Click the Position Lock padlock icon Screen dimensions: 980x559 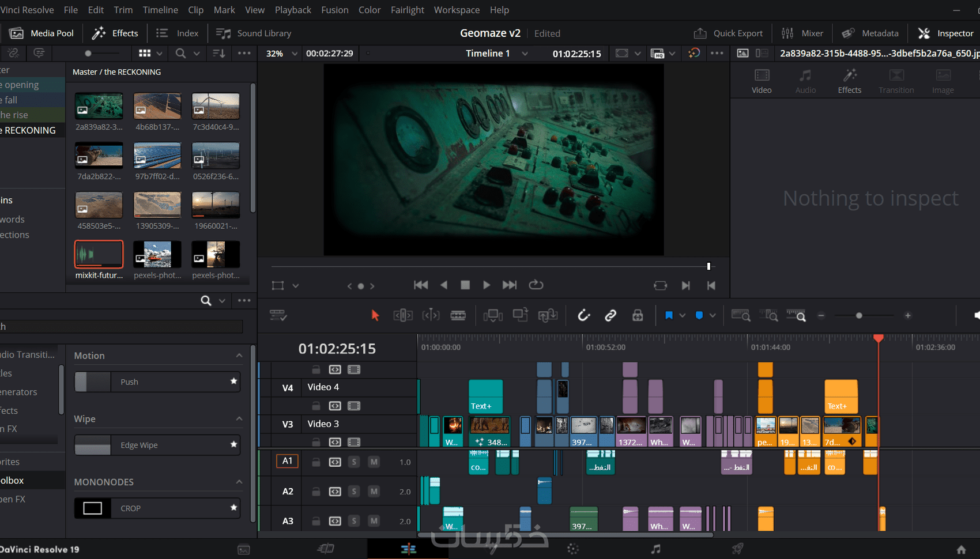pos(638,315)
